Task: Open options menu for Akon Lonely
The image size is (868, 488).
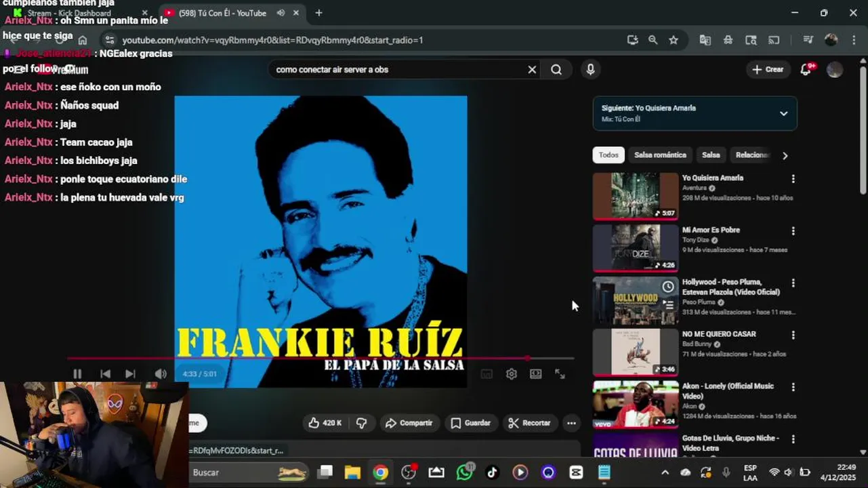Action: (793, 388)
